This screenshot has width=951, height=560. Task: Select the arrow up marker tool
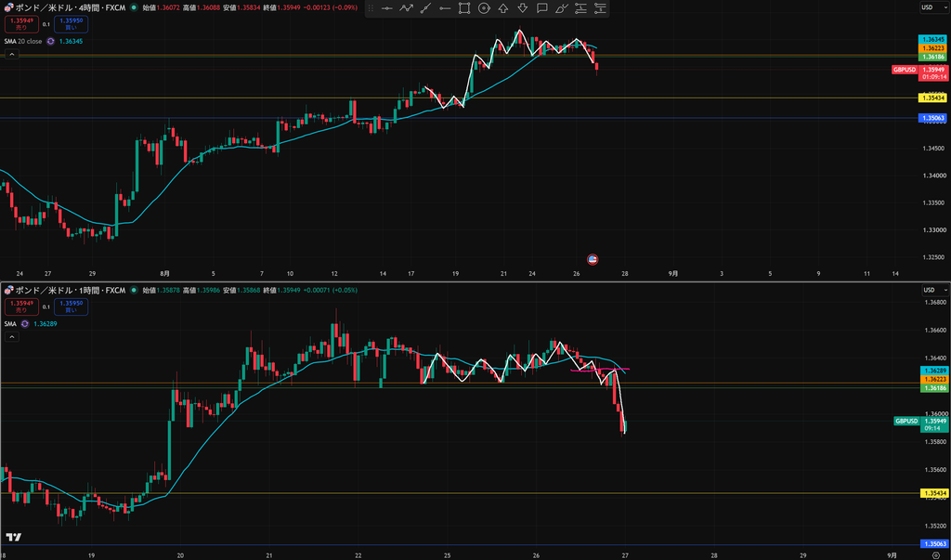[x=502, y=8]
